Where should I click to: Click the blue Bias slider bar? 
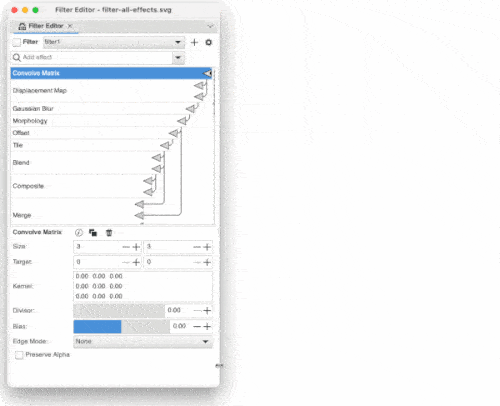pyautogui.click(x=97, y=327)
